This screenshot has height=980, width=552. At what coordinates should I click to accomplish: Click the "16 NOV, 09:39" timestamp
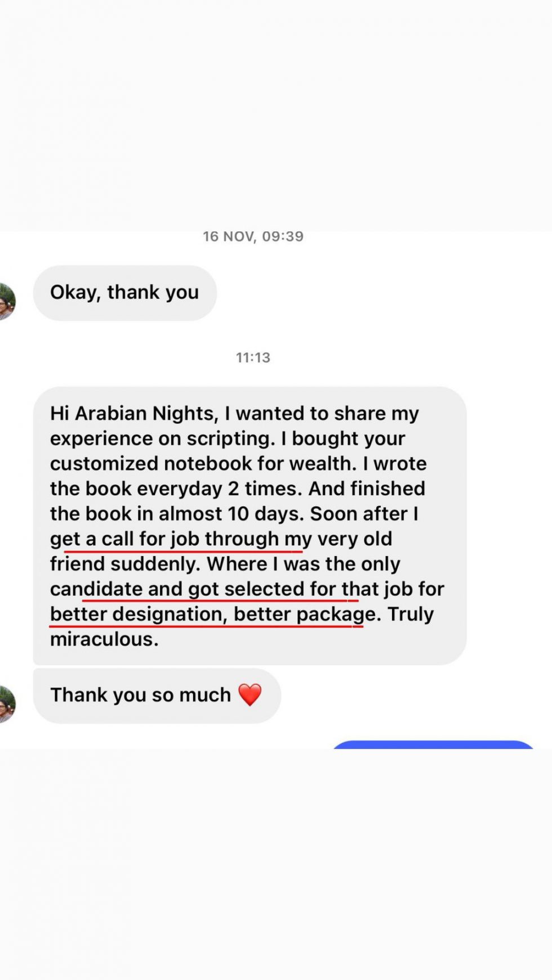pos(253,236)
